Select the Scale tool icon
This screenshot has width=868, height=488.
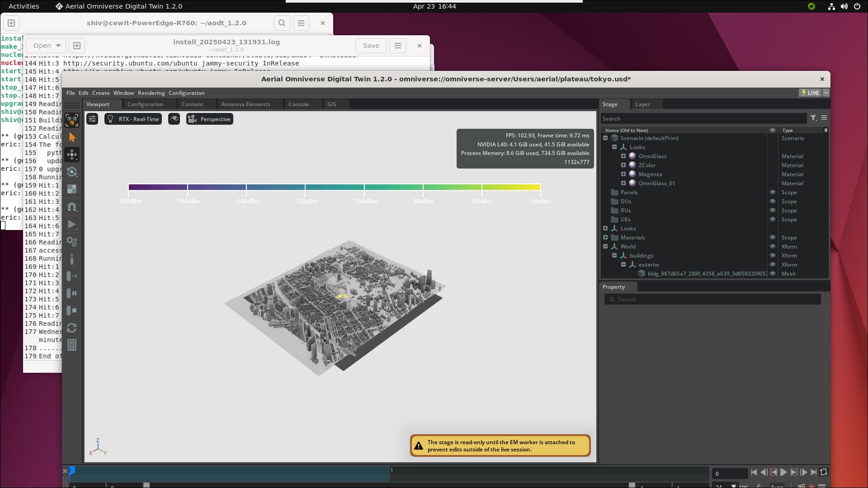[x=72, y=189]
